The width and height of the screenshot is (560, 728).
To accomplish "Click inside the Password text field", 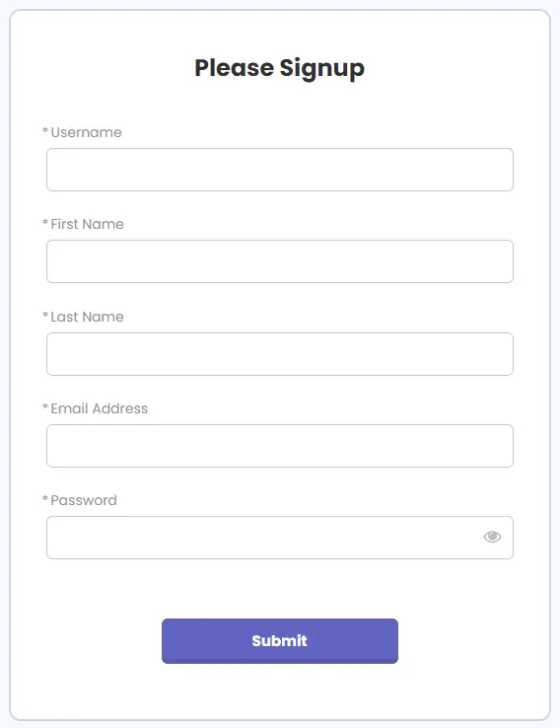I will 264,538.
